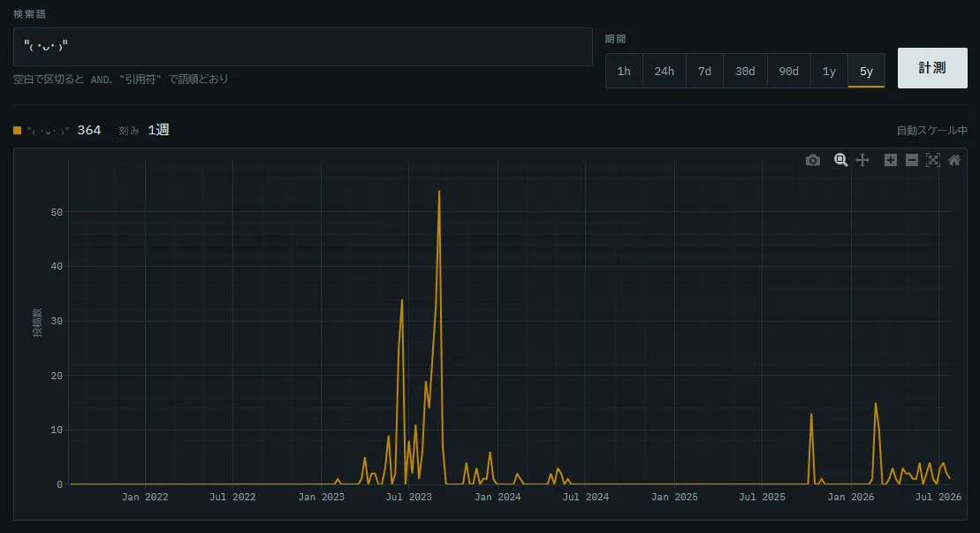Click the Jul 2026 axis label
980x533 pixels.
(x=938, y=497)
